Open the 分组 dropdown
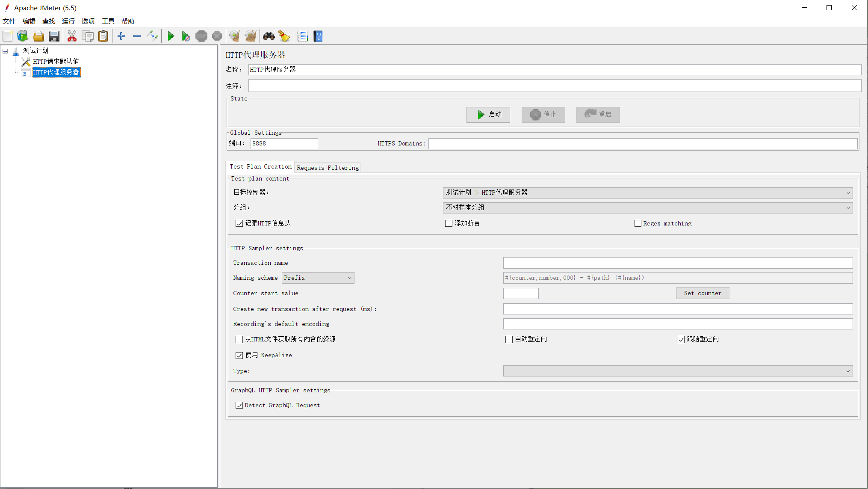This screenshot has width=868, height=489. [x=648, y=207]
